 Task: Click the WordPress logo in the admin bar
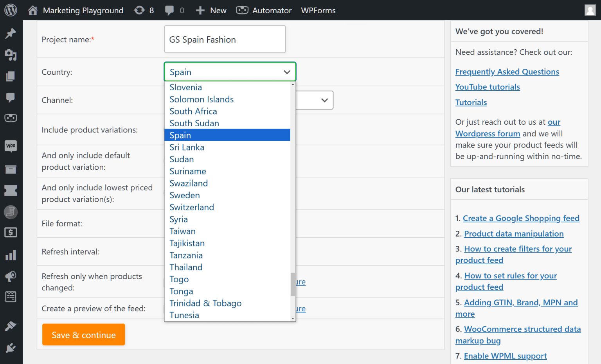10,10
